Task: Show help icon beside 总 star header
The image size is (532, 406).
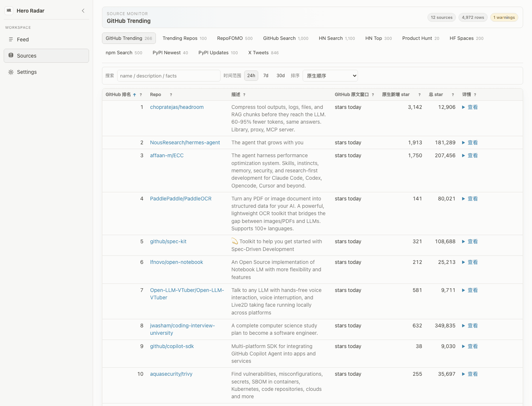Action: [x=453, y=95]
